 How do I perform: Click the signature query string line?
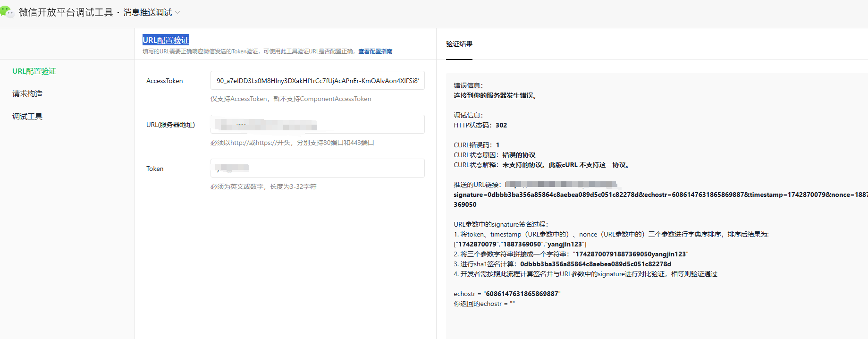pos(660,195)
